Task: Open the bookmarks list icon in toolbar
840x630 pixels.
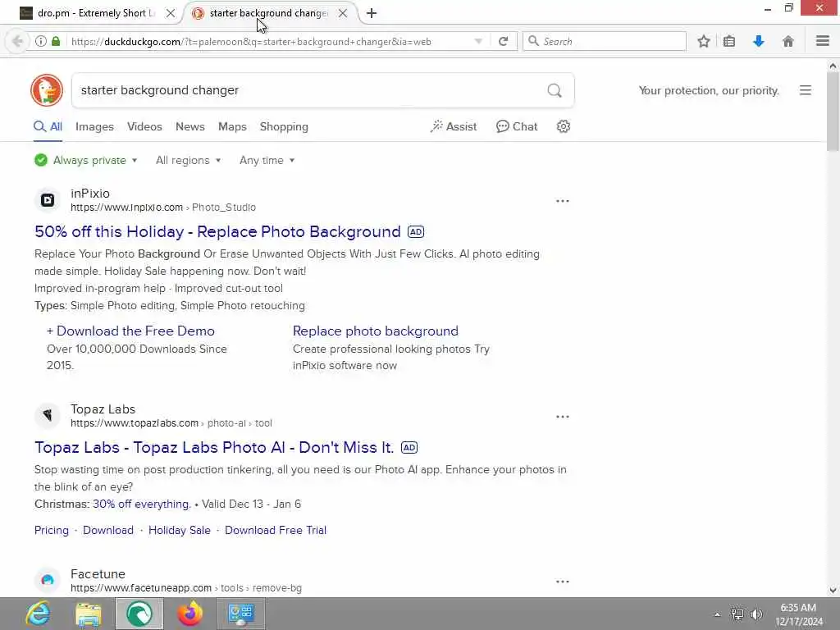Action: click(x=729, y=41)
